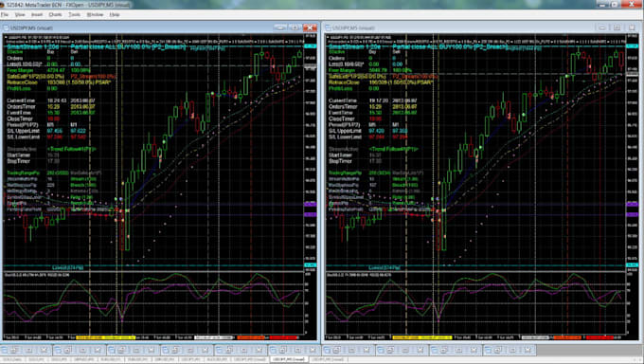Click the oscillator indicator pane in right chart
The image size is (644, 364).
coord(476,302)
